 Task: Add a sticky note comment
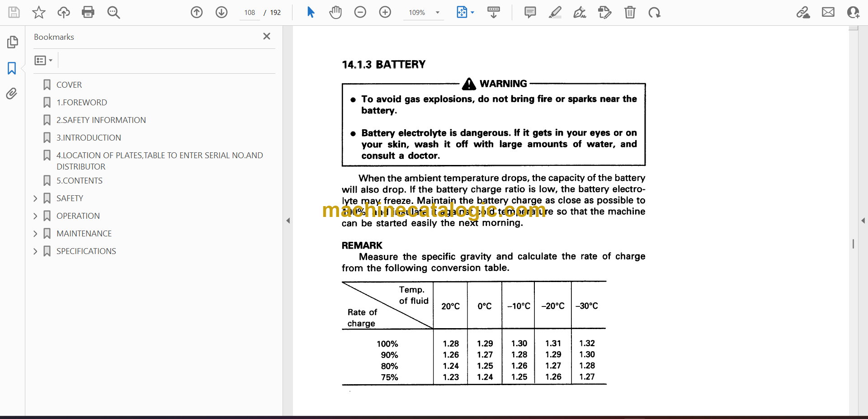tap(530, 12)
